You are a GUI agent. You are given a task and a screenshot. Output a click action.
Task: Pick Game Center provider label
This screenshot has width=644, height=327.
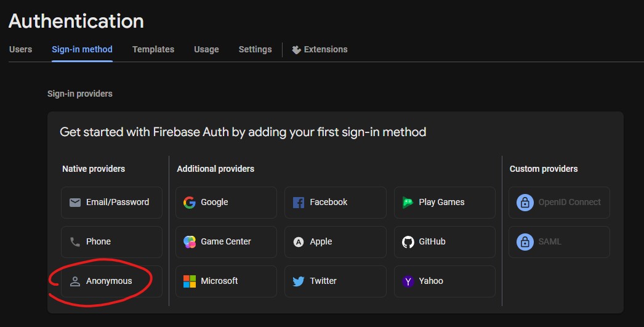tap(225, 241)
